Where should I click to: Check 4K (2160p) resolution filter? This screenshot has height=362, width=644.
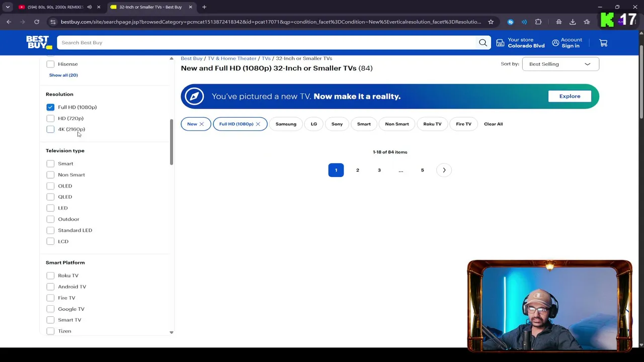(x=50, y=129)
